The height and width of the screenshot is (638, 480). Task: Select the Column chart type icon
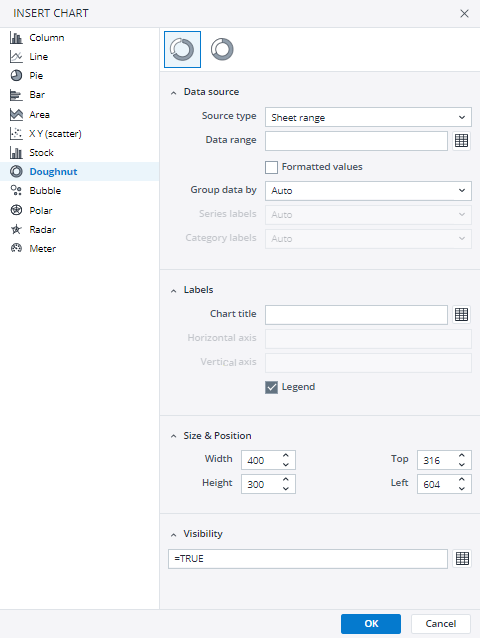click(16, 38)
